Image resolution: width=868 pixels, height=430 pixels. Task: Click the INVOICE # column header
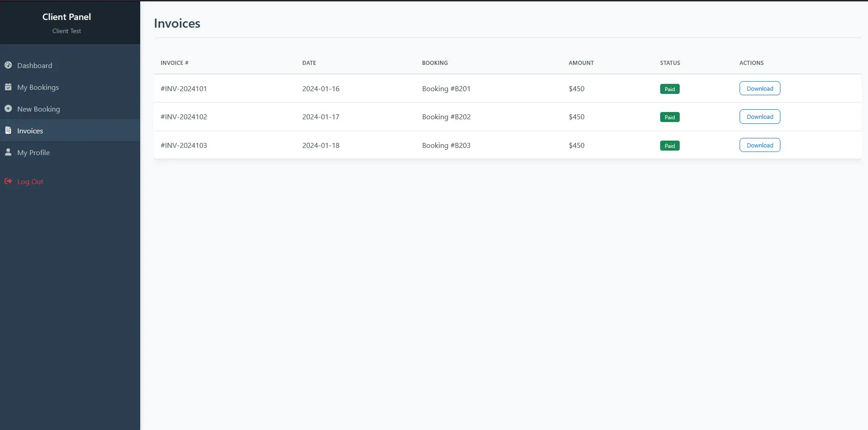click(174, 63)
